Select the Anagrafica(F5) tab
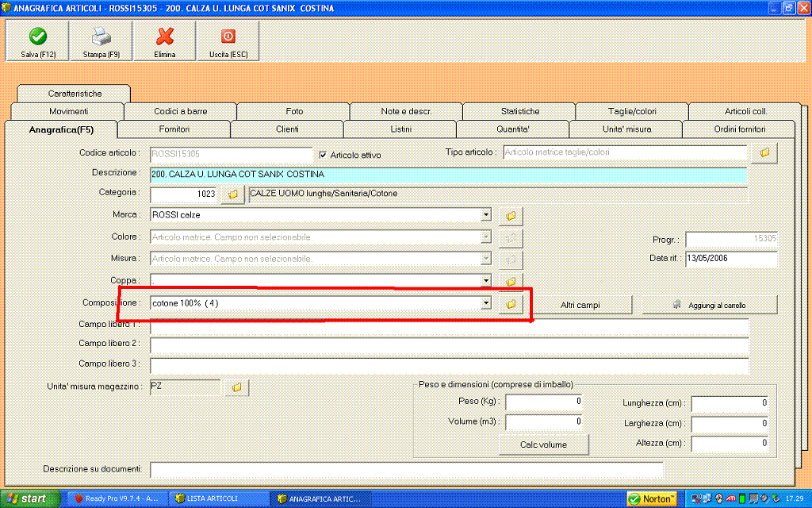The image size is (812, 508). pos(60,129)
